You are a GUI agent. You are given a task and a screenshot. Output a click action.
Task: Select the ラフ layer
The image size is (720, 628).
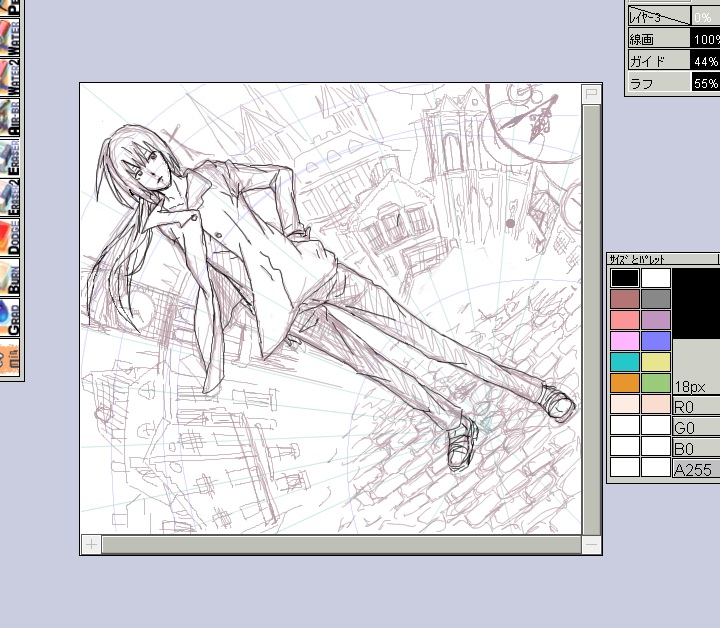[658, 83]
